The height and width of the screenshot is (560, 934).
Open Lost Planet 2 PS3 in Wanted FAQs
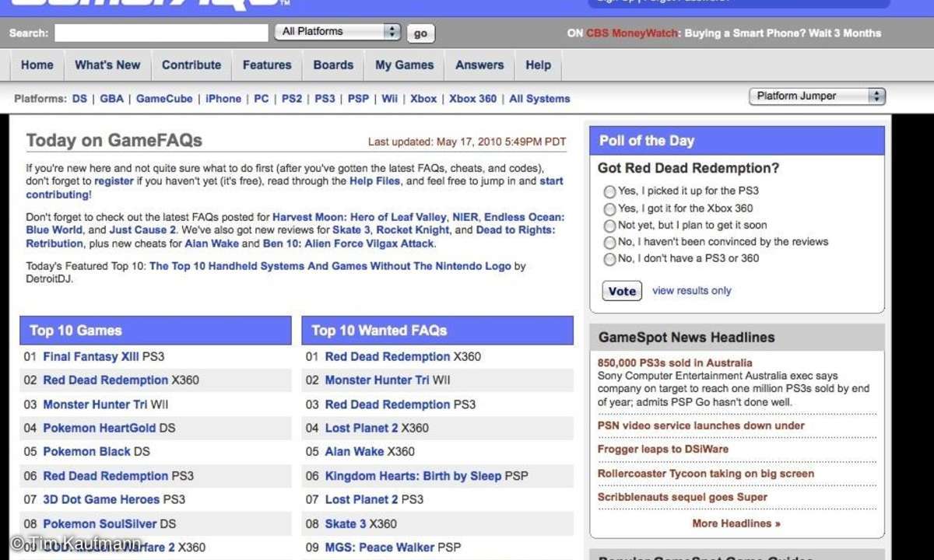click(362, 499)
